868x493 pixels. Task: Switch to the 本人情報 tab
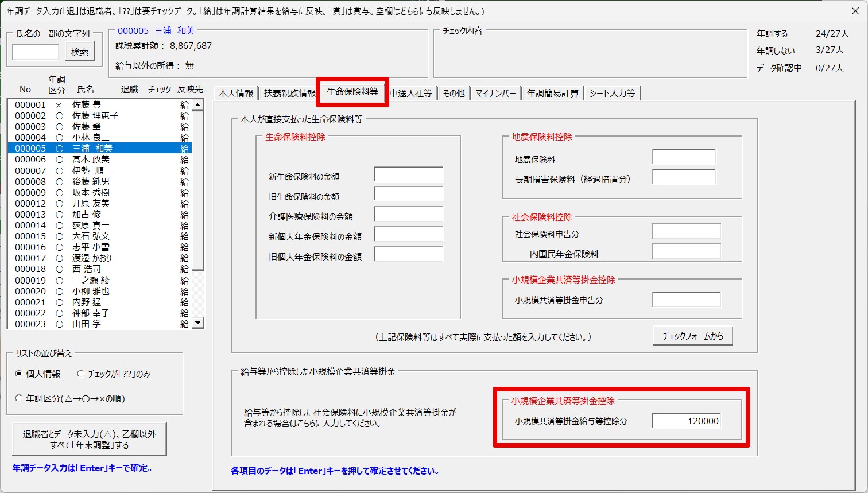tap(235, 93)
